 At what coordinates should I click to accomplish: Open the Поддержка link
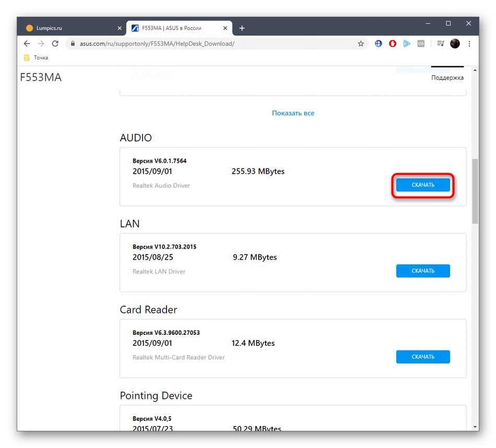coord(447,77)
